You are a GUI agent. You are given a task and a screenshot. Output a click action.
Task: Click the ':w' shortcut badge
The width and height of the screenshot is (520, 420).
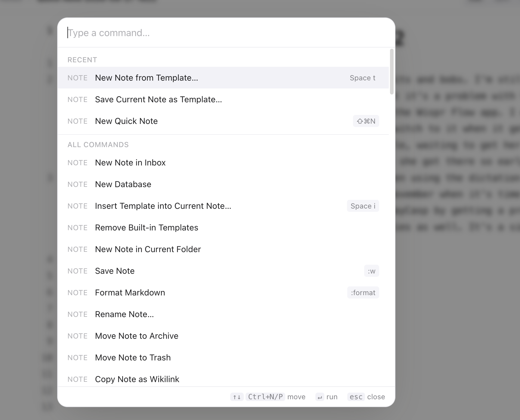372,271
